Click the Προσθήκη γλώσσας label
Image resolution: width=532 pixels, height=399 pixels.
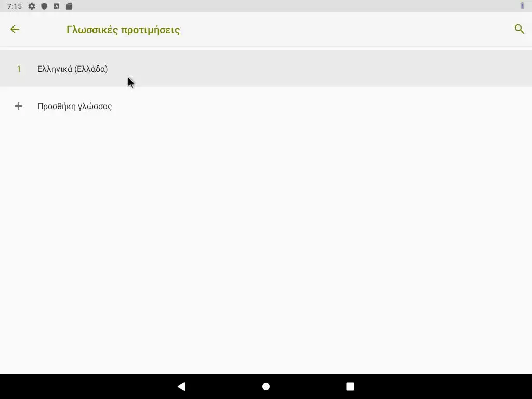click(x=74, y=106)
